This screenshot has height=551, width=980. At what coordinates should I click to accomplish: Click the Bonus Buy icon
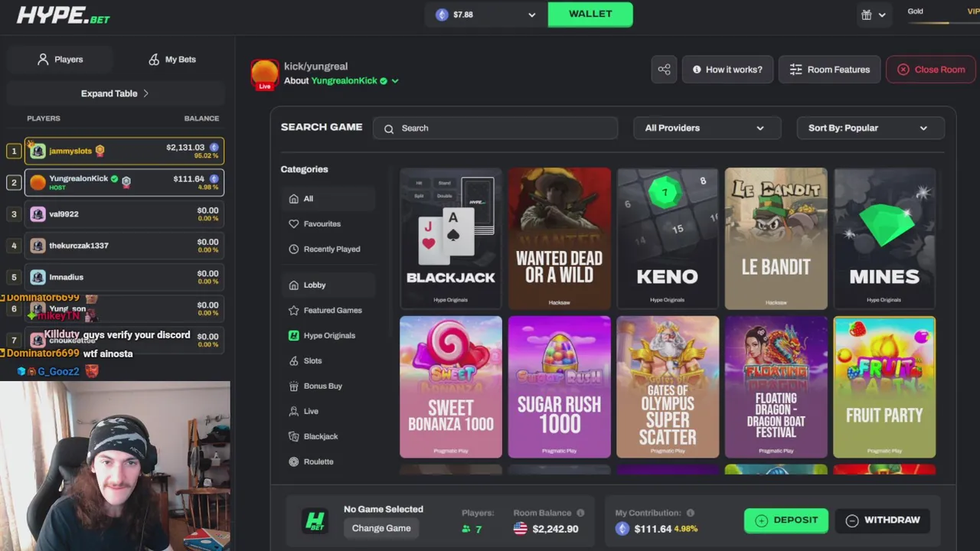[293, 386]
